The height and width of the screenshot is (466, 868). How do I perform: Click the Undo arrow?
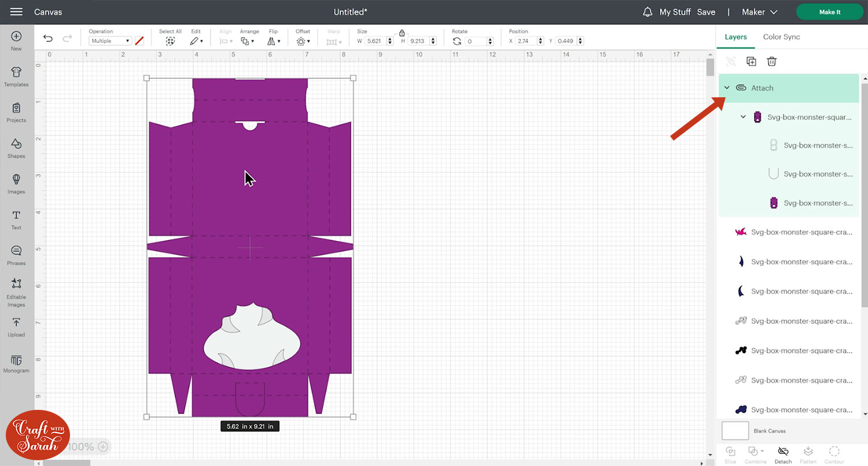pyautogui.click(x=48, y=39)
